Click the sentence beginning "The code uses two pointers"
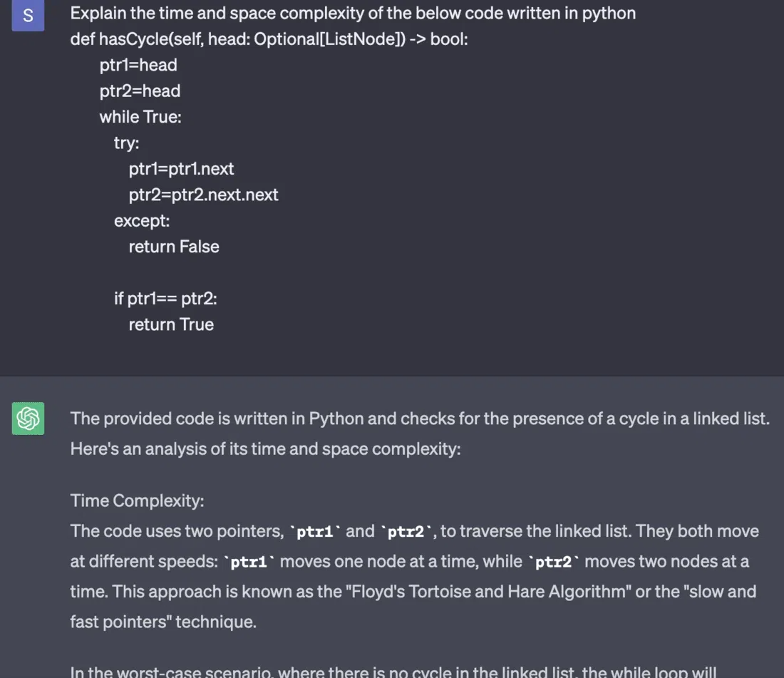 [x=414, y=531]
